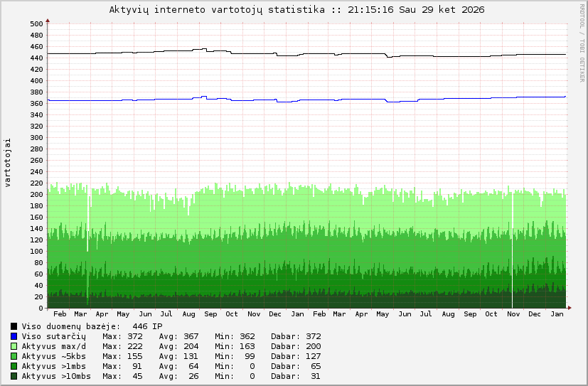The image size is (588, 386).
Task: Click the 'RRDTOOL / TOBI OETIKER' watermark
Action: click(582, 43)
